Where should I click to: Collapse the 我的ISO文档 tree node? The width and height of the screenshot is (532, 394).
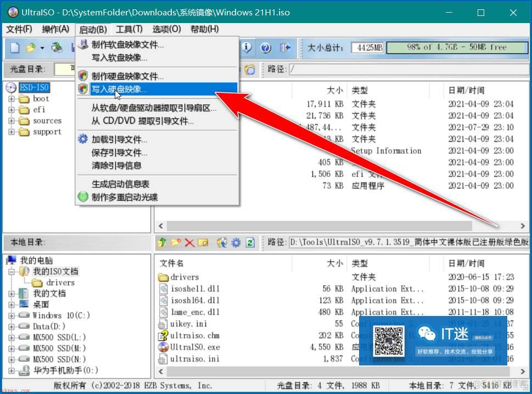[x=12, y=271]
